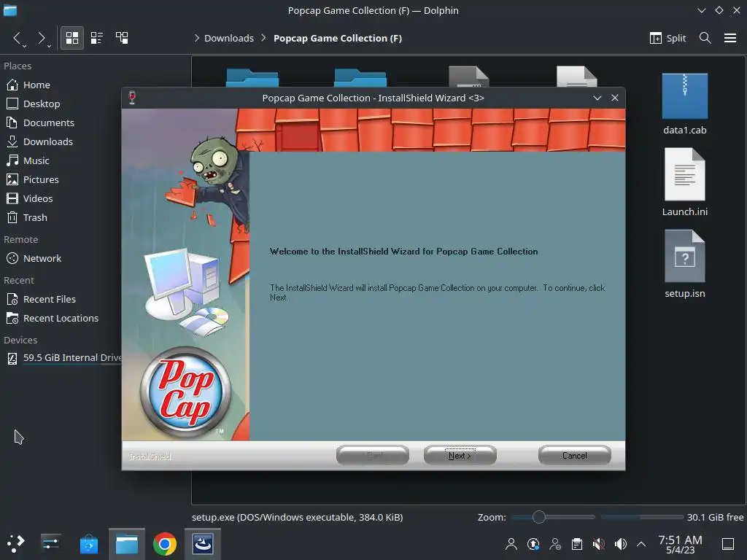Open user-switch tray icon beside Steam

(x=555, y=544)
